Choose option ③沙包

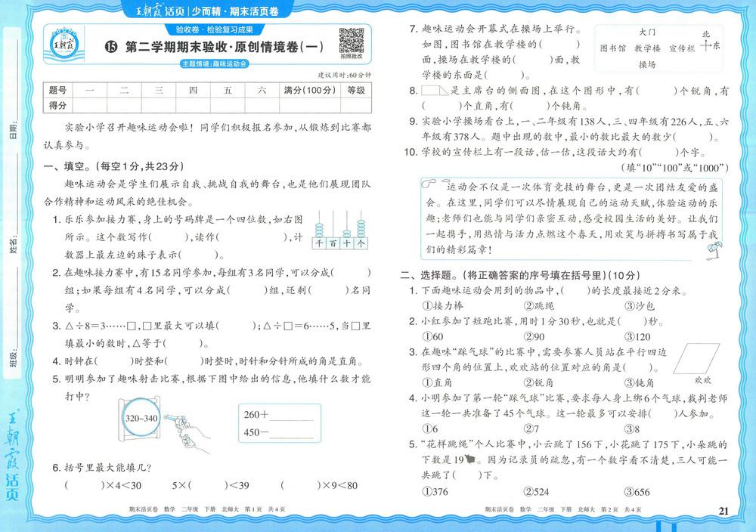point(640,305)
